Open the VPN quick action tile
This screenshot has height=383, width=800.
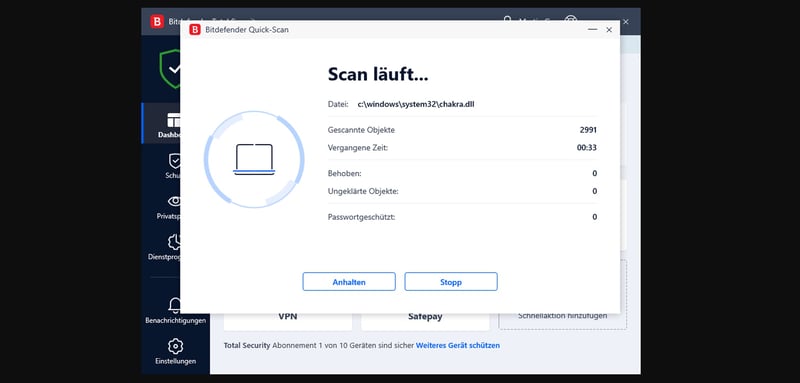point(288,317)
